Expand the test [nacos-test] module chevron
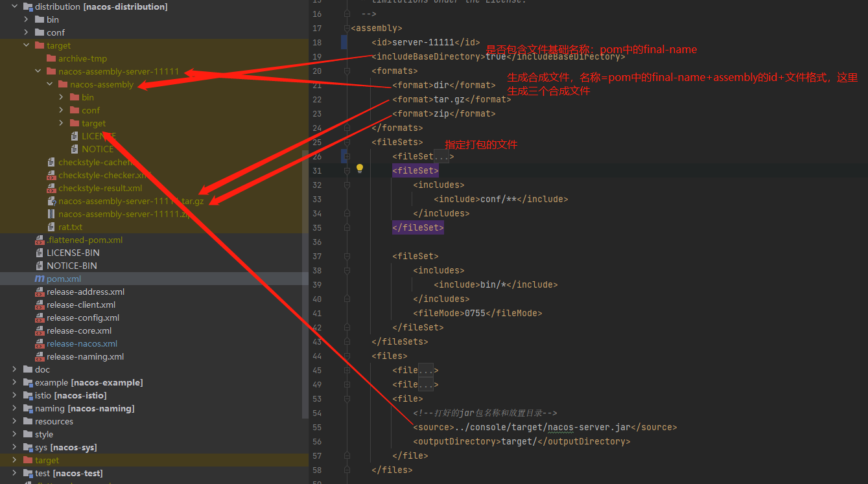 coord(14,473)
